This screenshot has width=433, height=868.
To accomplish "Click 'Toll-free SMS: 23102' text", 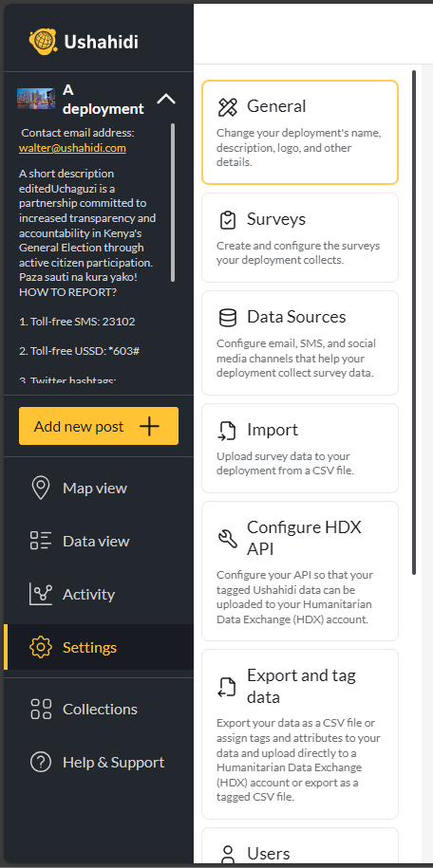I will (x=77, y=322).
